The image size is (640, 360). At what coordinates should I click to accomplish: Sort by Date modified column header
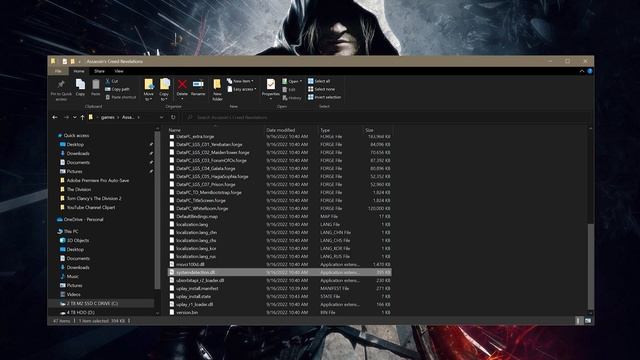[x=280, y=130]
